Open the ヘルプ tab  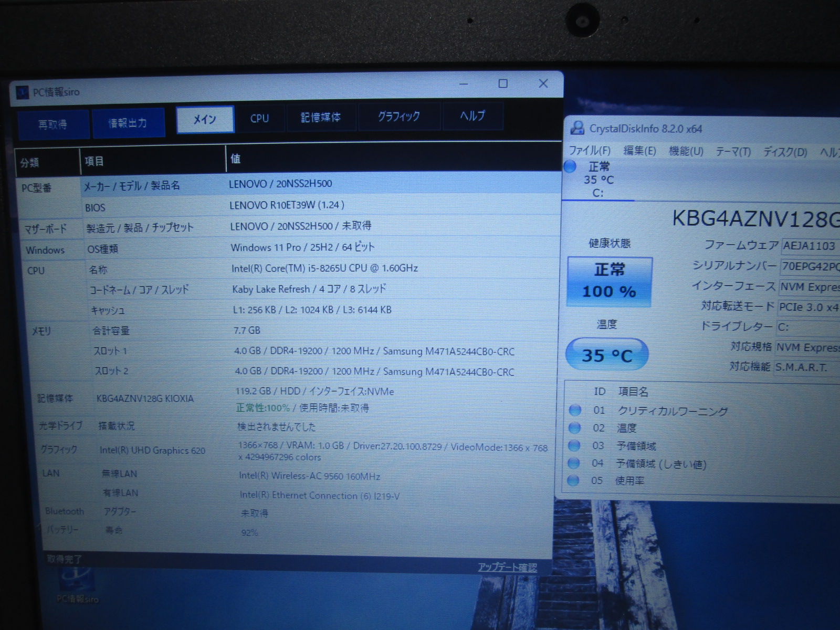tap(472, 115)
